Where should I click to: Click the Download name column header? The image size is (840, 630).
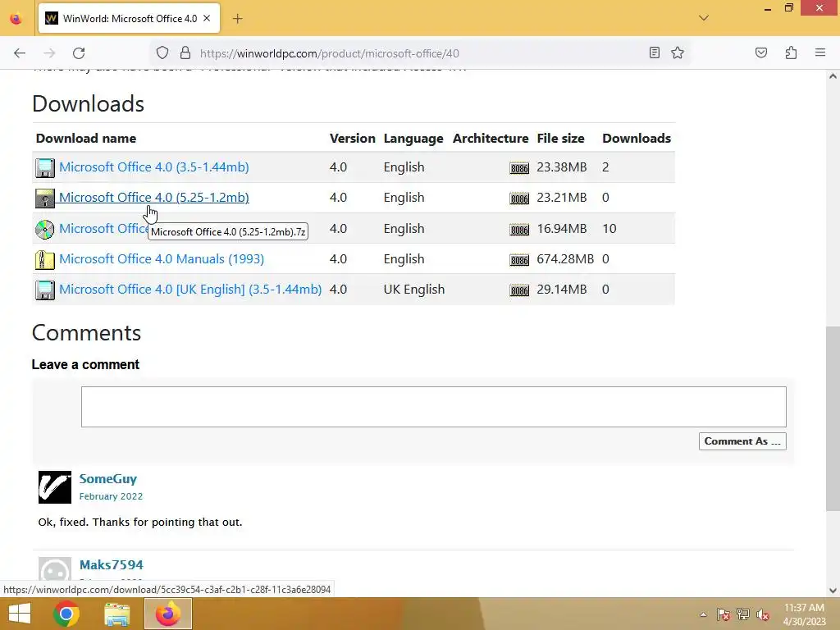tap(85, 138)
